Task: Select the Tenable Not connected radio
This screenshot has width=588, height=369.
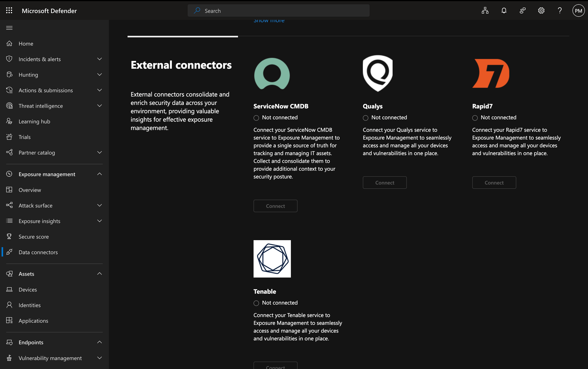Action: (x=256, y=303)
